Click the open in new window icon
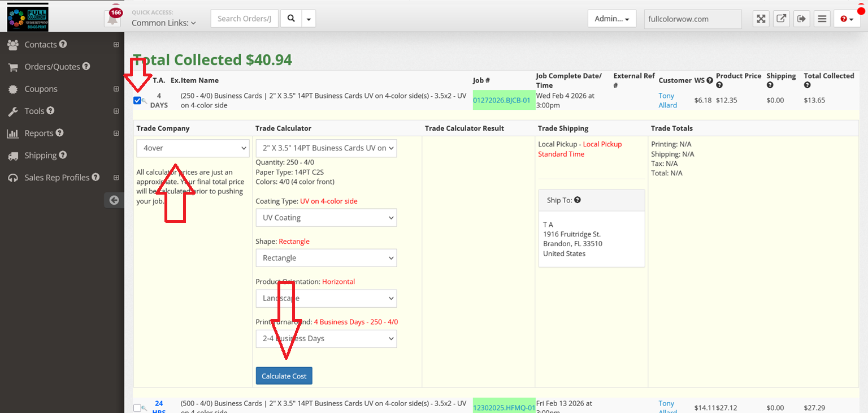Viewport: 868px width, 413px height. tap(781, 19)
